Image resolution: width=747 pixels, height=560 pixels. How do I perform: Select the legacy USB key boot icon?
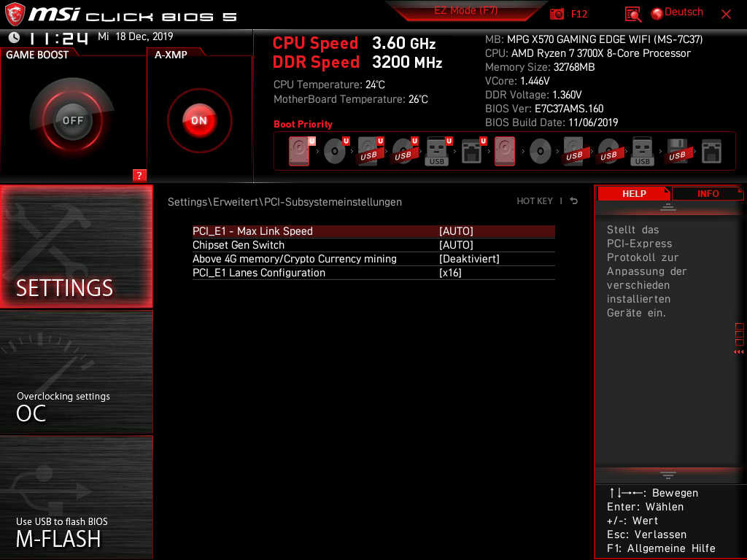pyautogui.click(x=642, y=152)
